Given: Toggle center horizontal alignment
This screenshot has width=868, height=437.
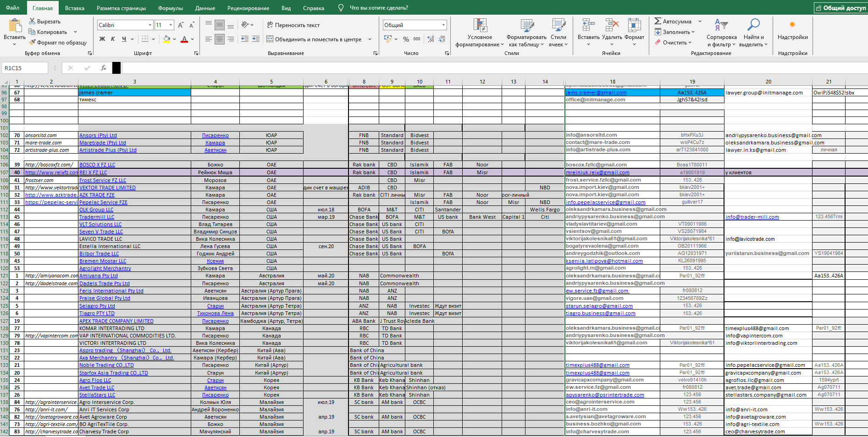Looking at the screenshot, I should (220, 39).
